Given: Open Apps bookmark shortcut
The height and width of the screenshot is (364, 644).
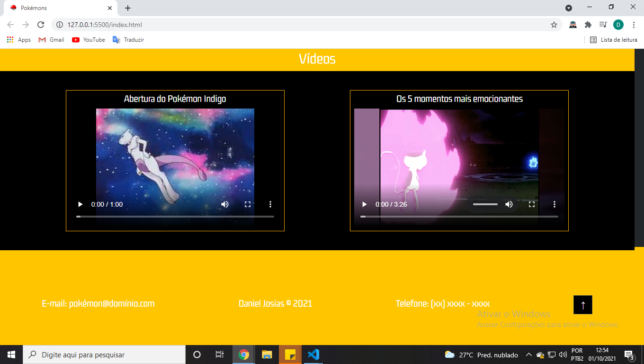Looking at the screenshot, I should point(19,40).
